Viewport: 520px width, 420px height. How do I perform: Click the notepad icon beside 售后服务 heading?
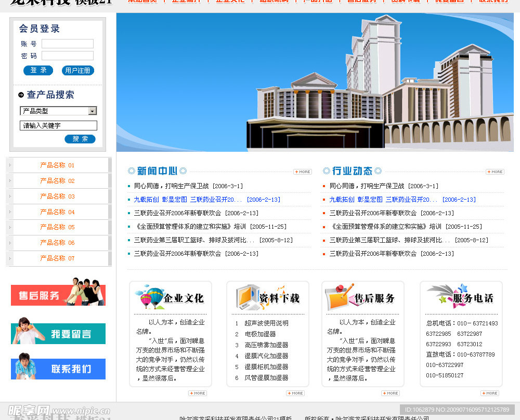[x=339, y=297]
